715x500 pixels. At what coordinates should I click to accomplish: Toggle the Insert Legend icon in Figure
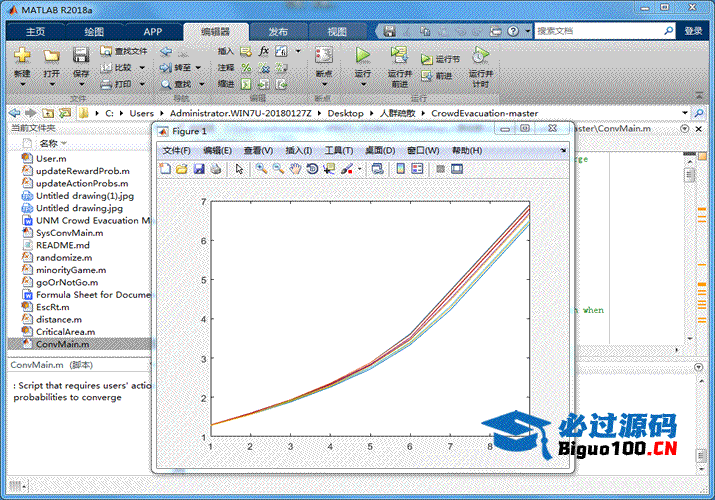tap(417, 169)
